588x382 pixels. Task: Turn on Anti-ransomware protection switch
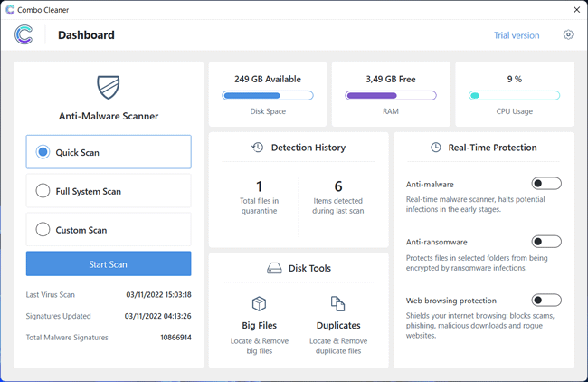(x=546, y=242)
